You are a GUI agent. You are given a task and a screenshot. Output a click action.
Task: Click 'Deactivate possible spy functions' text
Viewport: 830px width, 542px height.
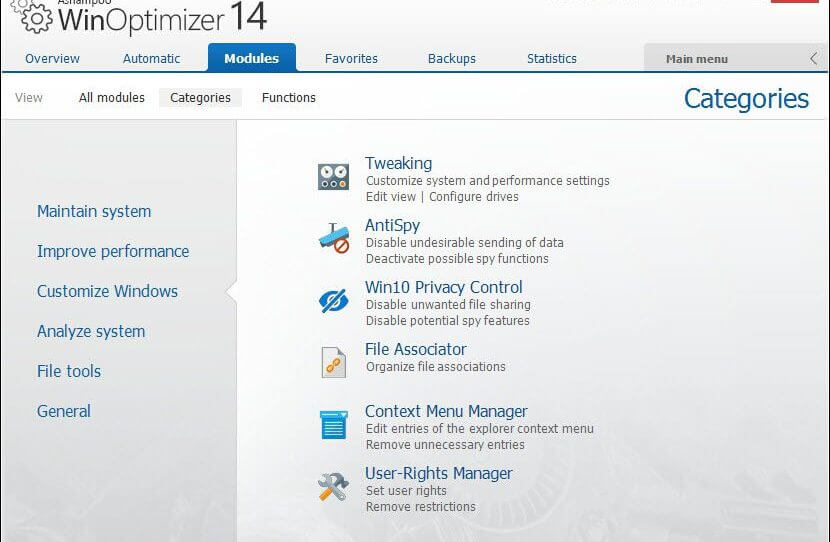point(457,259)
